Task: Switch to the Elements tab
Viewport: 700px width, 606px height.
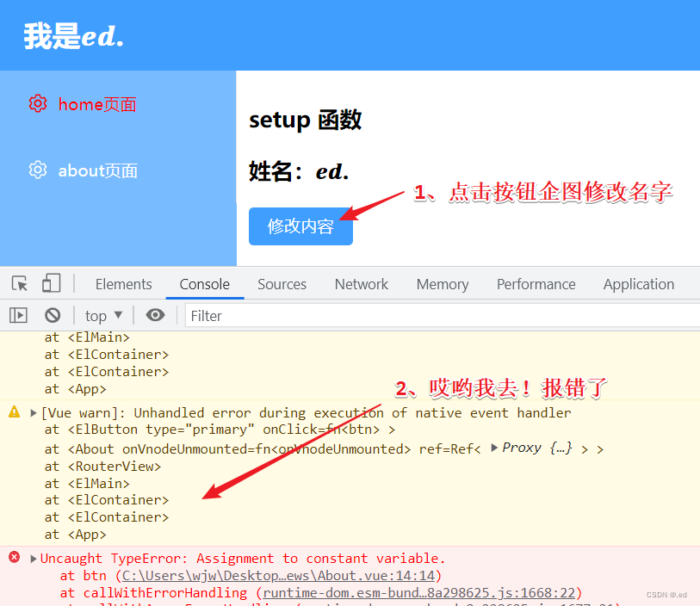Action: click(123, 284)
